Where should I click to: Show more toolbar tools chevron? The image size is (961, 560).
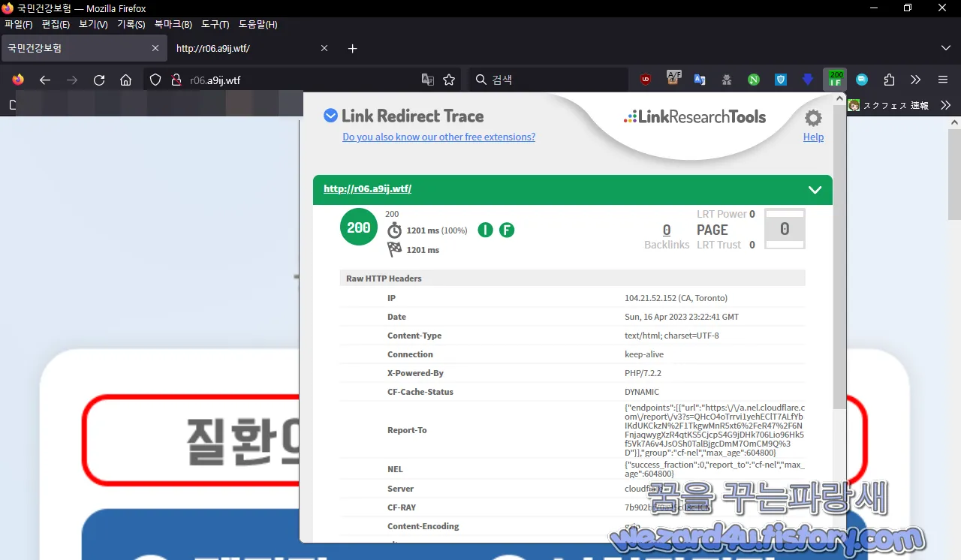916,80
